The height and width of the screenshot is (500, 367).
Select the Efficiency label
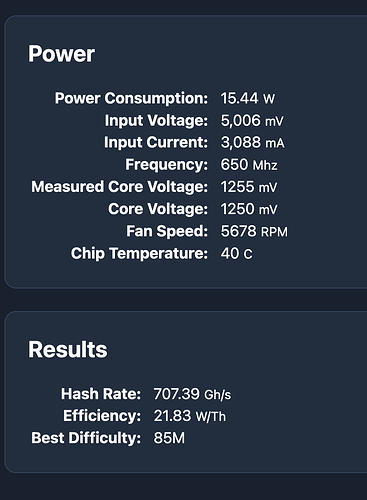click(102, 416)
